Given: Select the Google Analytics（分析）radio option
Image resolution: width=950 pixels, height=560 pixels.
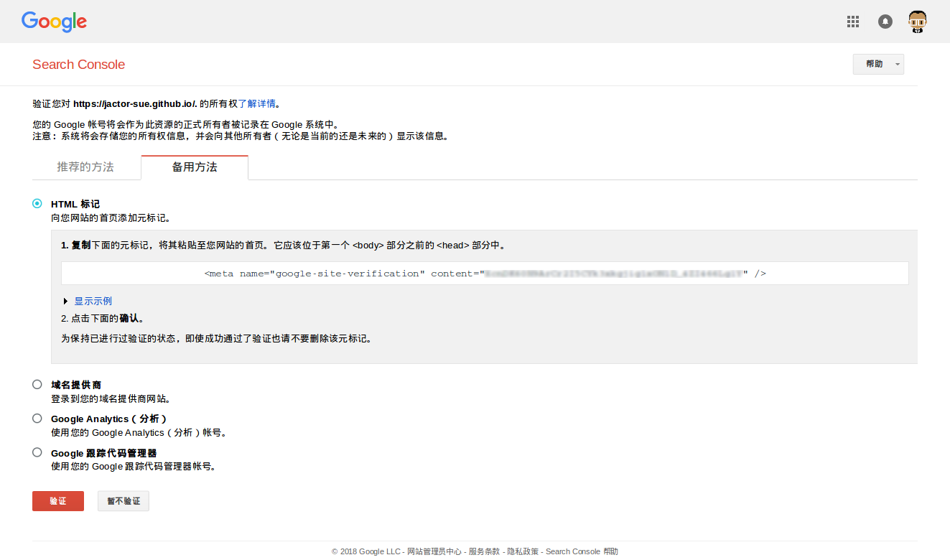Looking at the screenshot, I should tap(37, 419).
